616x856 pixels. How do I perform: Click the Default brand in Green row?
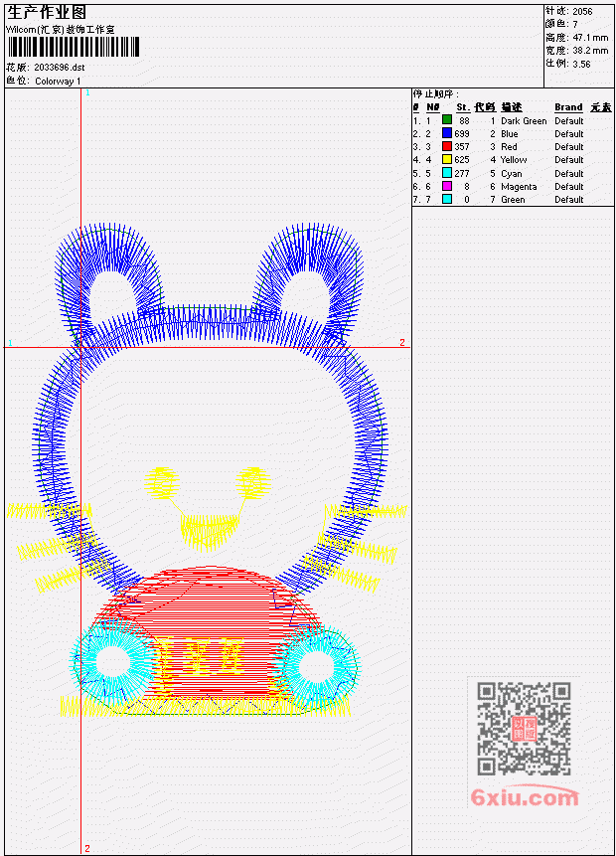tap(569, 200)
